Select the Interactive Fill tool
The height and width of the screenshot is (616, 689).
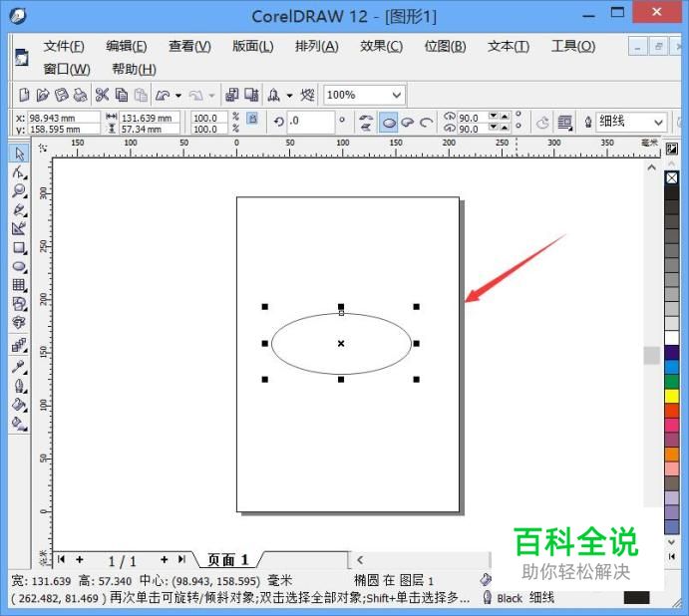click(19, 424)
